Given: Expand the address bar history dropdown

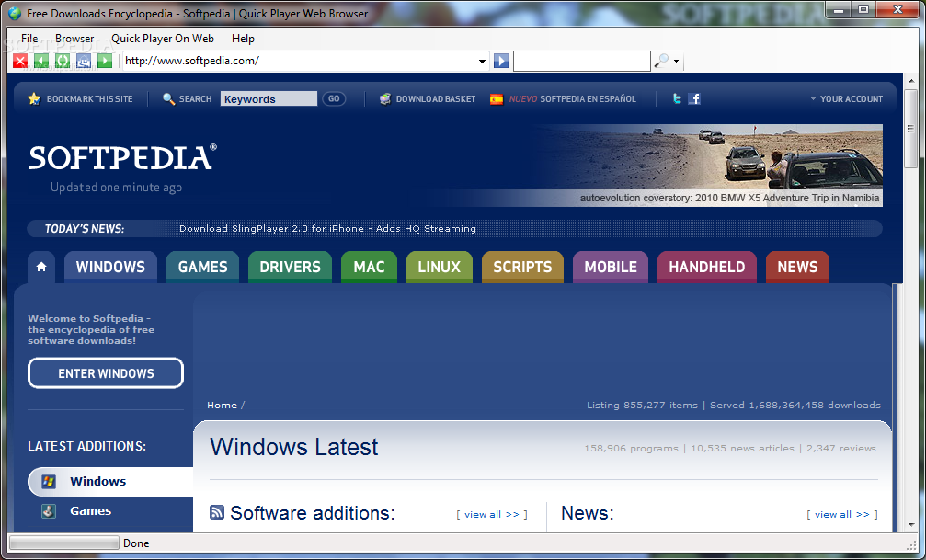Looking at the screenshot, I should coord(482,62).
